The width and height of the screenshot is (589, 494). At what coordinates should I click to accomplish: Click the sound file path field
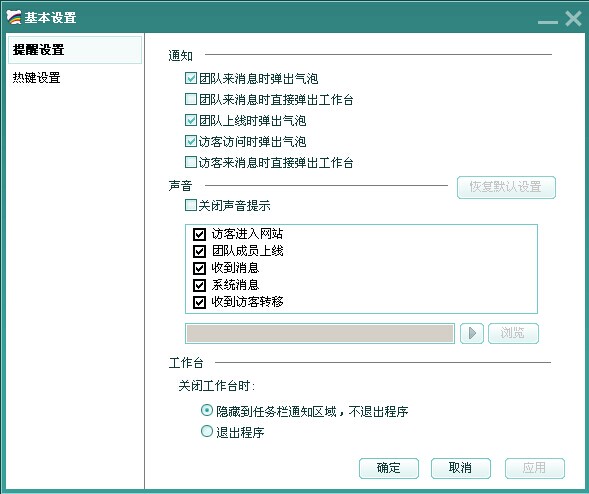coord(320,333)
